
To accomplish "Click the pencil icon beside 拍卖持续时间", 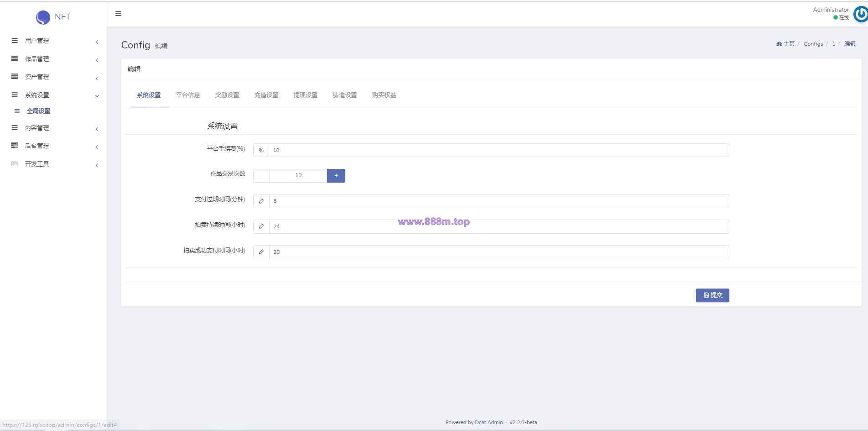I will click(261, 227).
